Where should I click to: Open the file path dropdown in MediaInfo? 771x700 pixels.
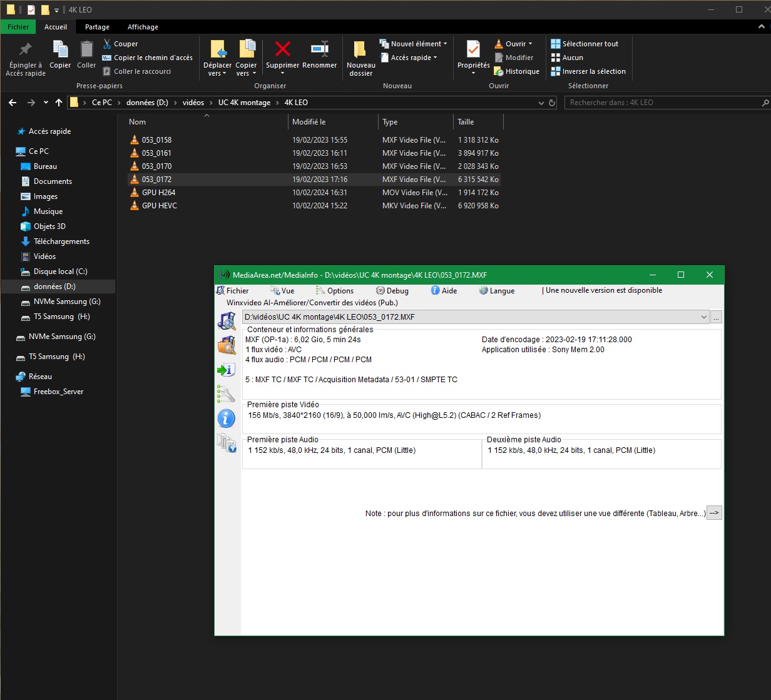point(705,317)
